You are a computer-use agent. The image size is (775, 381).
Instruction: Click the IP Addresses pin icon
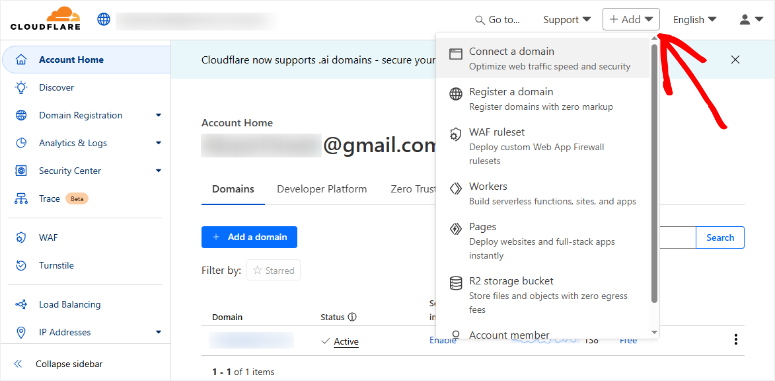[x=21, y=332]
